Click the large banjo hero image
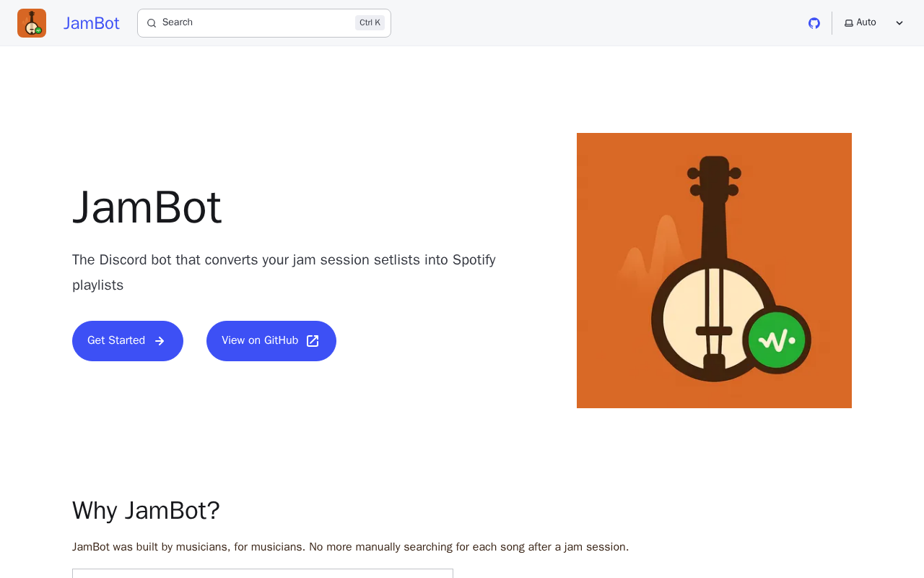 tap(714, 270)
